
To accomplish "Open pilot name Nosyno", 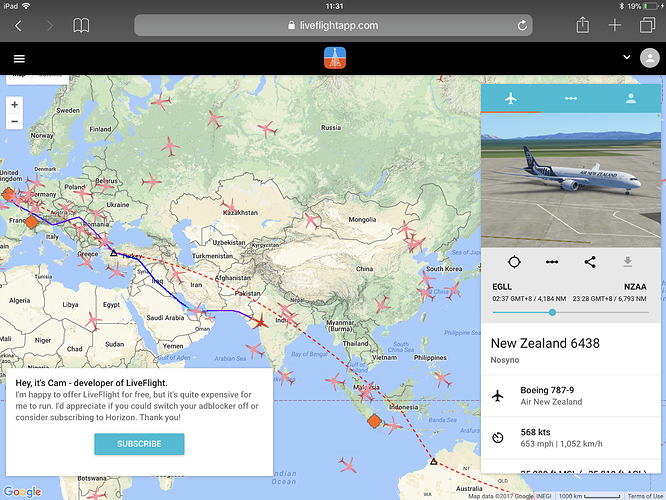I will pos(505,360).
